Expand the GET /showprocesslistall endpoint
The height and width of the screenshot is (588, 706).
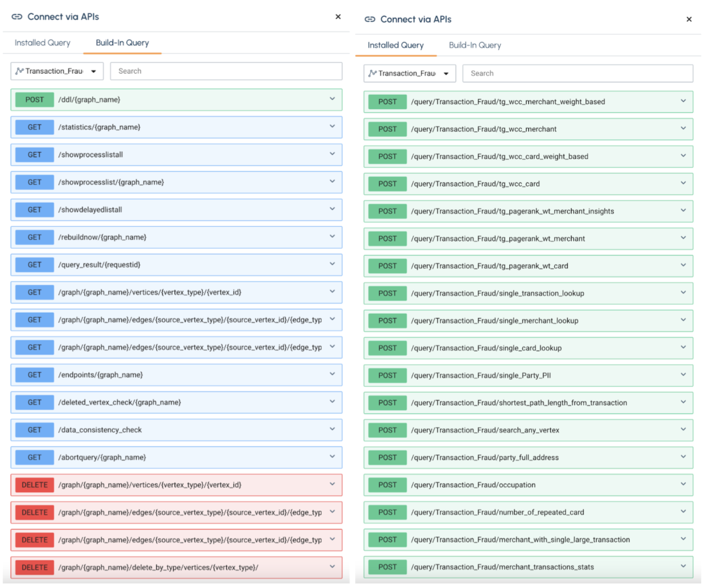click(x=332, y=154)
